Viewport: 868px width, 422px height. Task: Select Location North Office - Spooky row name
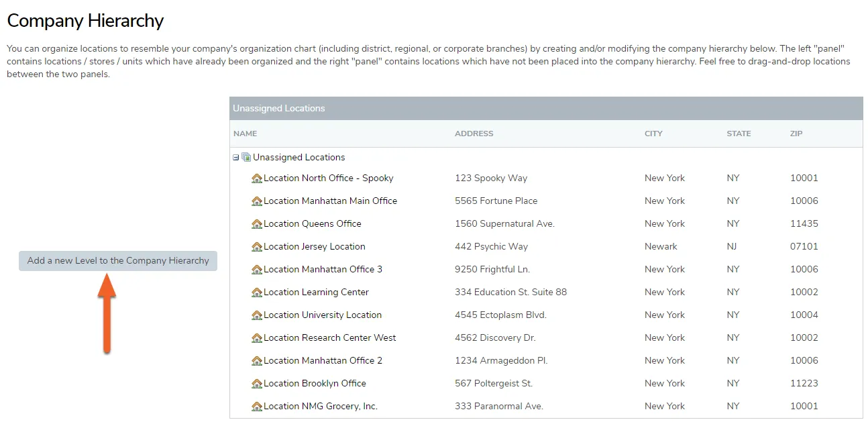(x=329, y=178)
